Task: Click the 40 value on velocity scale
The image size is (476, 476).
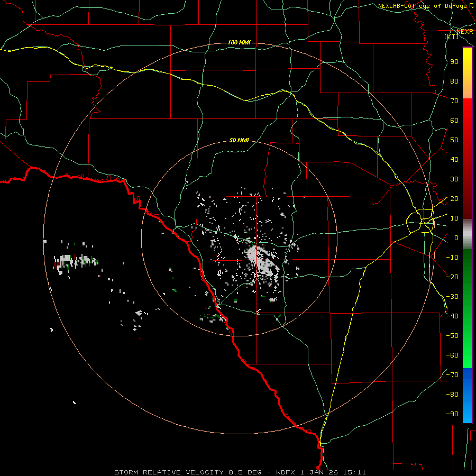Action: click(454, 159)
